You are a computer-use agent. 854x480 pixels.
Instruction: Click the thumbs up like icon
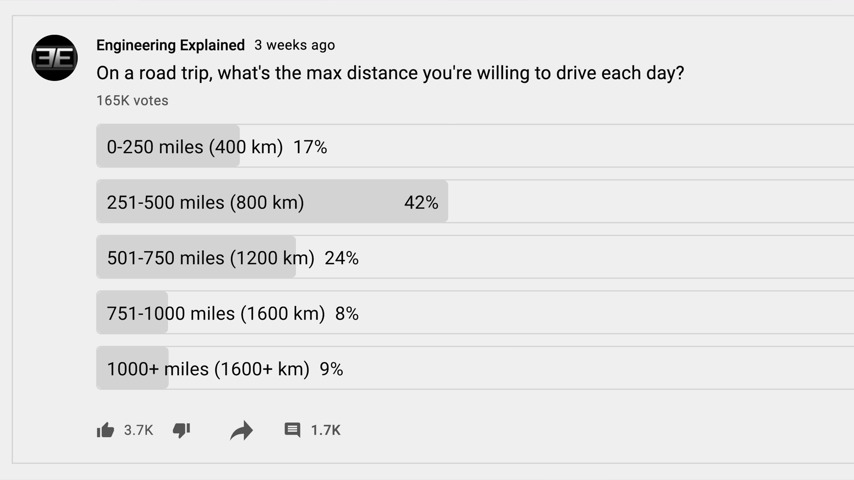tap(105, 430)
